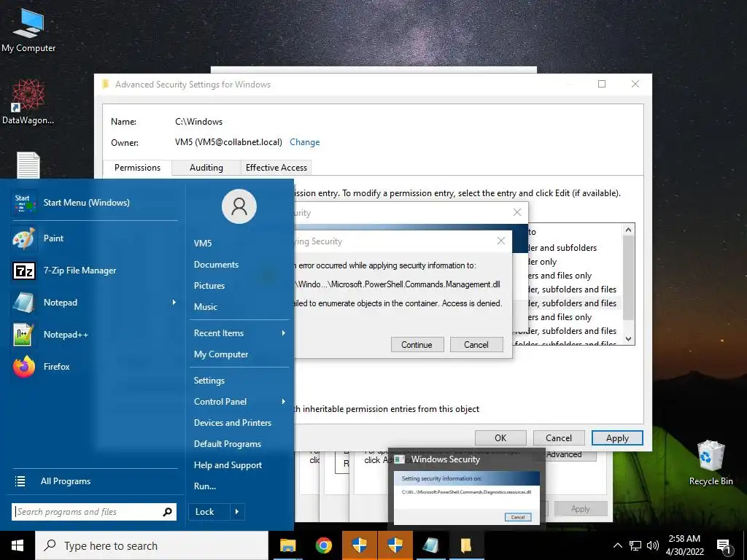Click the Start Menu (Windows) entry
747x560 pixels.
tap(94, 203)
